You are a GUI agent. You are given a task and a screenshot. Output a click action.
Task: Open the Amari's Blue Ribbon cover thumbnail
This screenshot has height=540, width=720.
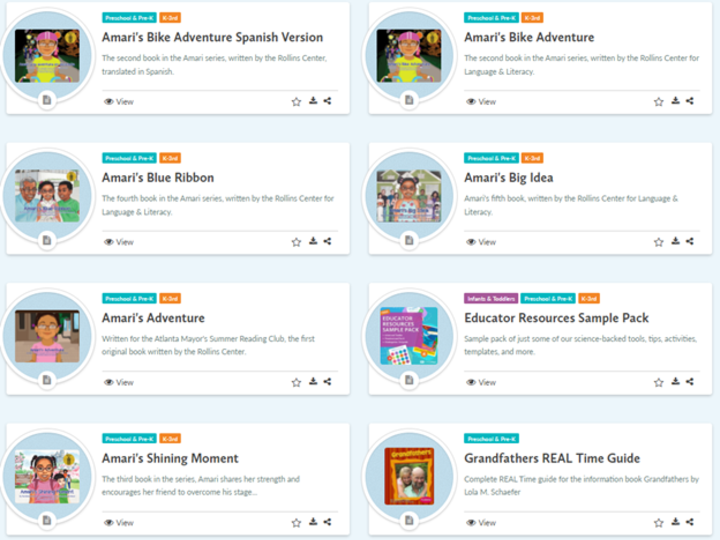(x=47, y=196)
